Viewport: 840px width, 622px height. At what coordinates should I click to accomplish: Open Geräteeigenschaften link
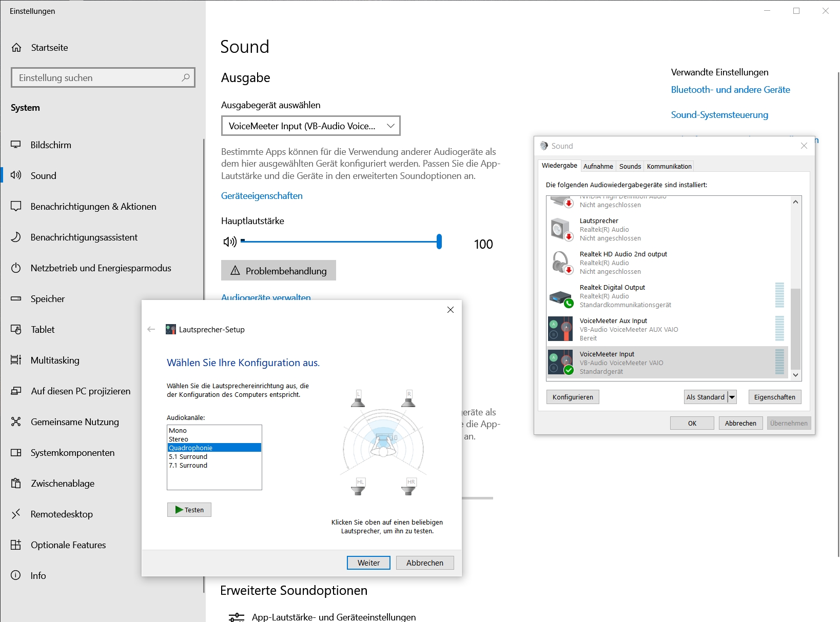pyautogui.click(x=262, y=196)
